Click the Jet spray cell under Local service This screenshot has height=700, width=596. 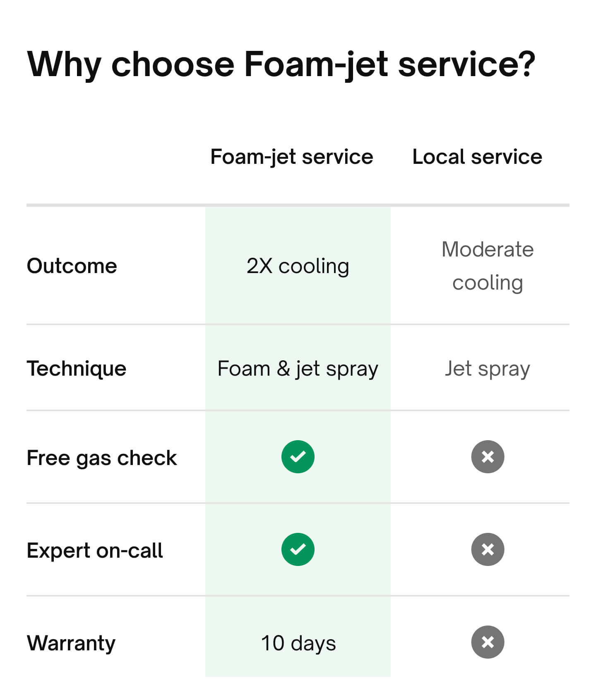point(488,368)
